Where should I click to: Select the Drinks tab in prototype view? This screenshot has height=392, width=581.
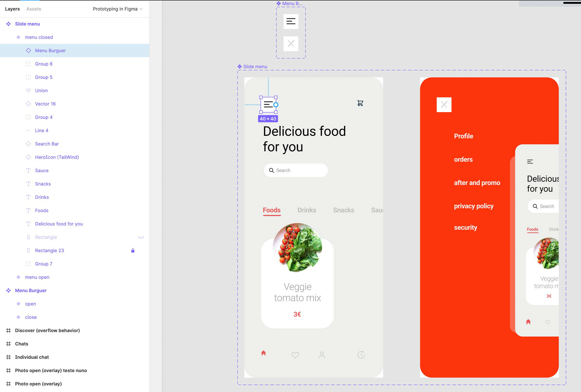307,210
